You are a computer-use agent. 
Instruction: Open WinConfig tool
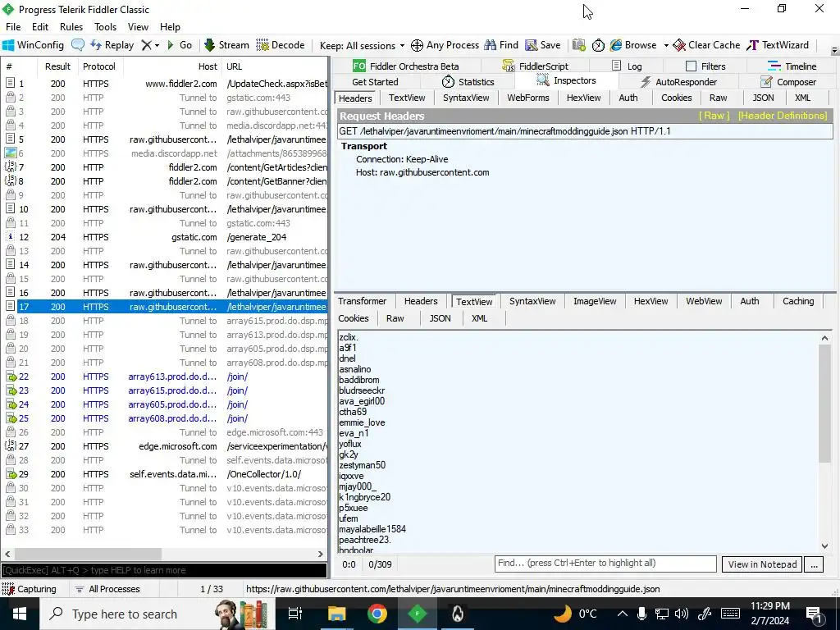tap(33, 45)
